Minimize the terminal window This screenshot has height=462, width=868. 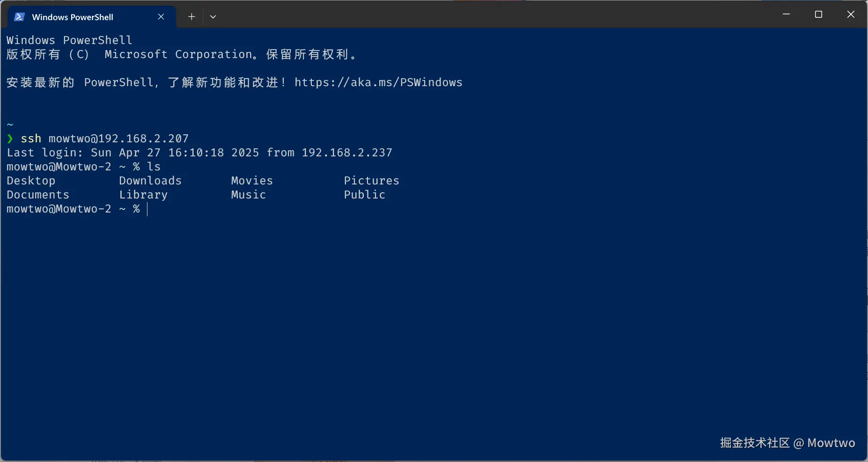click(x=787, y=15)
